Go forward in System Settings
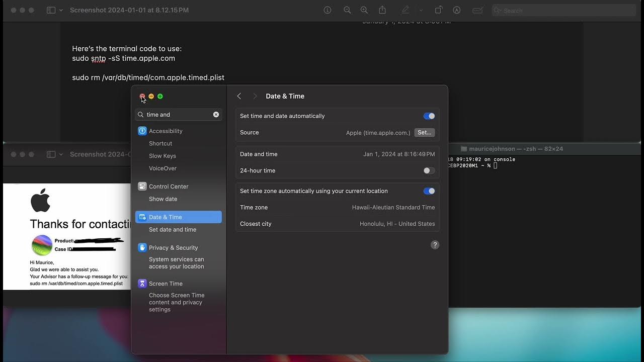This screenshot has height=362, width=644. pyautogui.click(x=255, y=96)
